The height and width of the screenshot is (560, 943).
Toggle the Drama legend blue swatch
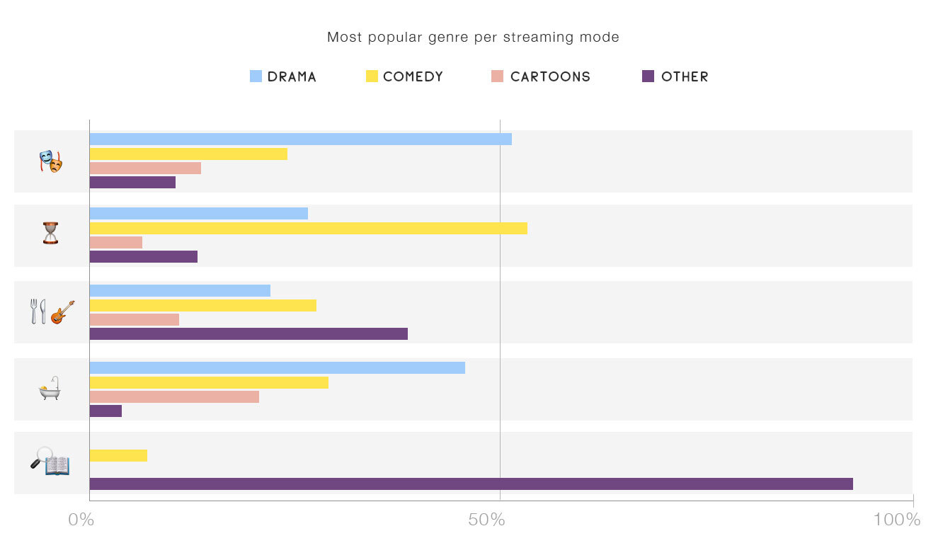pyautogui.click(x=256, y=76)
